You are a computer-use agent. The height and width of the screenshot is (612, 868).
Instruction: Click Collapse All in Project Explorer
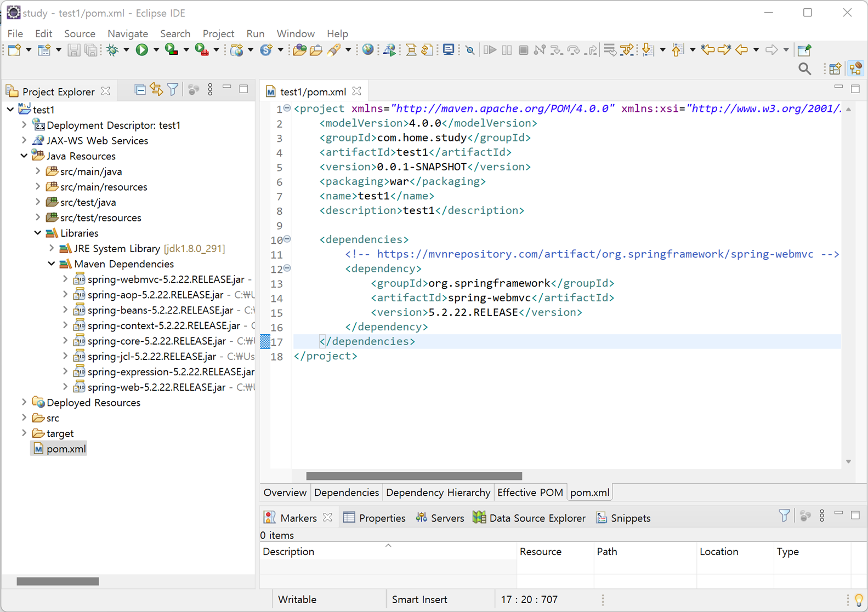(140, 89)
